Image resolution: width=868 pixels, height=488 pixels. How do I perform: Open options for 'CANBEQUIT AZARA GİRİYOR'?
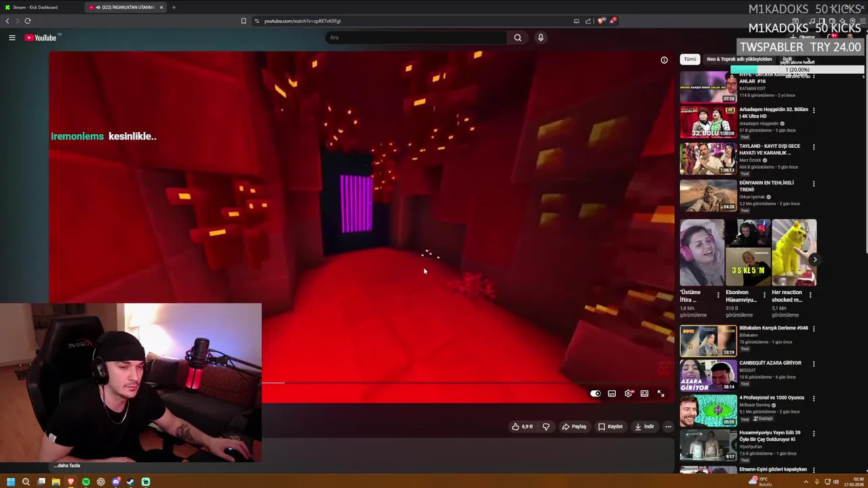[x=814, y=364]
